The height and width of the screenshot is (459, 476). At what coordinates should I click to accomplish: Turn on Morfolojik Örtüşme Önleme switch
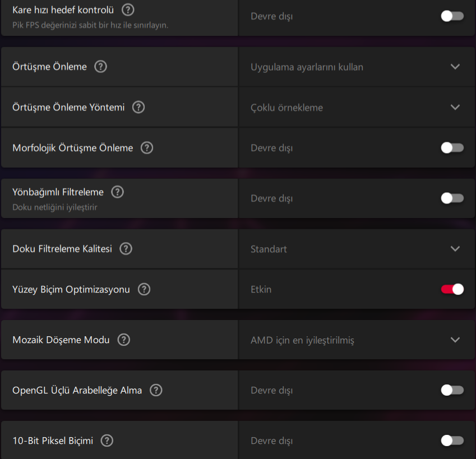point(452,148)
